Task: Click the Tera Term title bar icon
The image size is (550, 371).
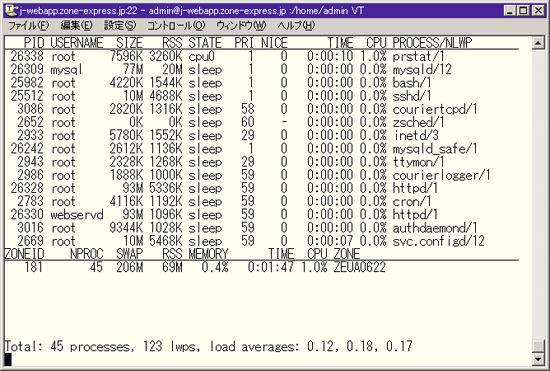Action: coord(11,11)
